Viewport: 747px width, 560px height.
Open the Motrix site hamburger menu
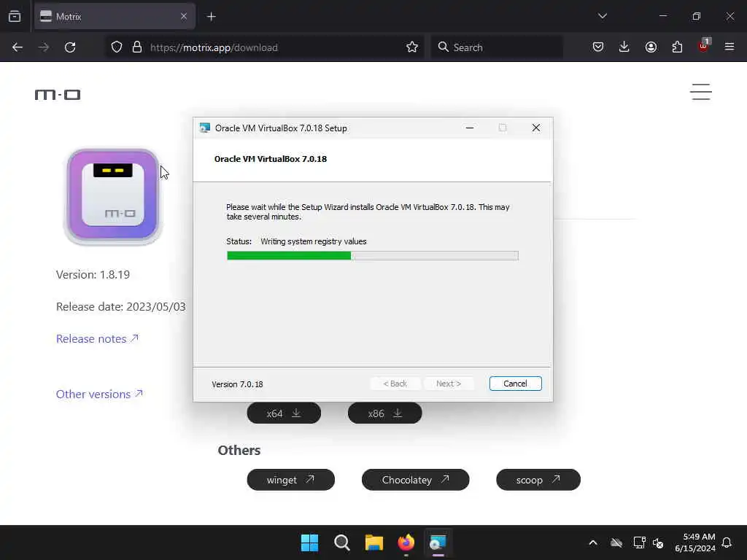(x=701, y=92)
